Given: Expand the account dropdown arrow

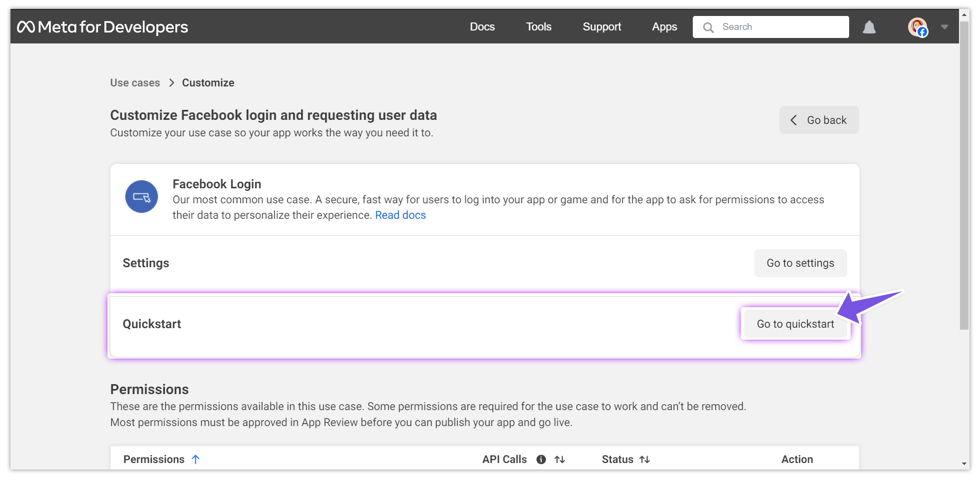Looking at the screenshot, I should pos(945,27).
